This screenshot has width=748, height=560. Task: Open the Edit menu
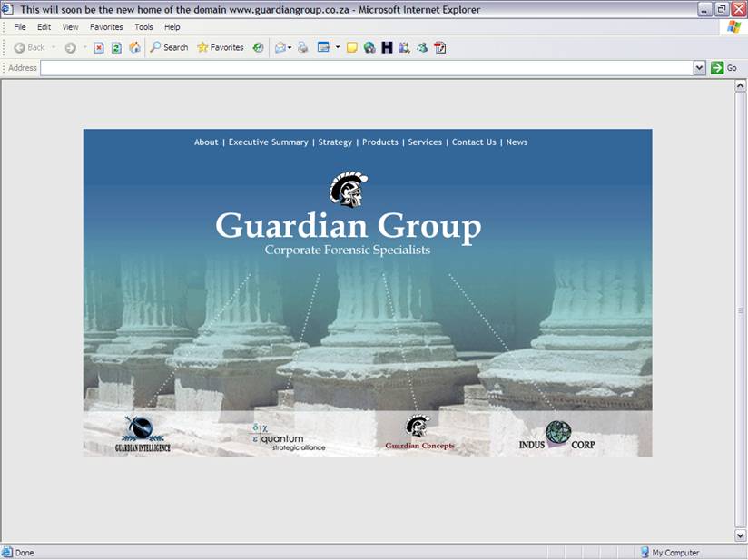click(44, 27)
